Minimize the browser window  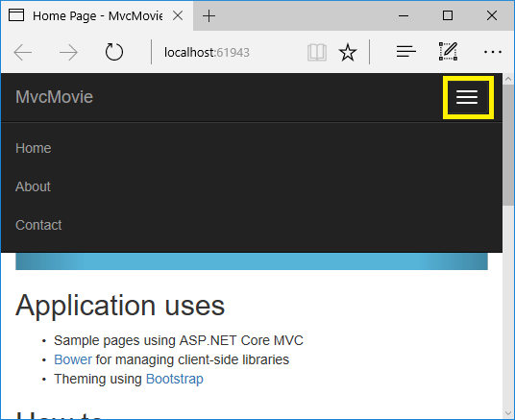click(404, 15)
